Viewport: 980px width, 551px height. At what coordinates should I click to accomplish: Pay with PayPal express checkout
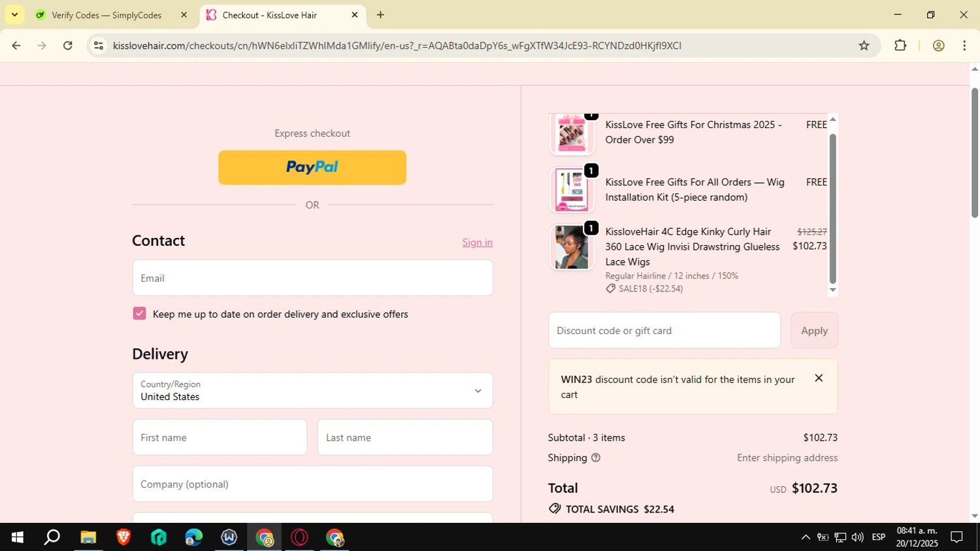tap(312, 167)
